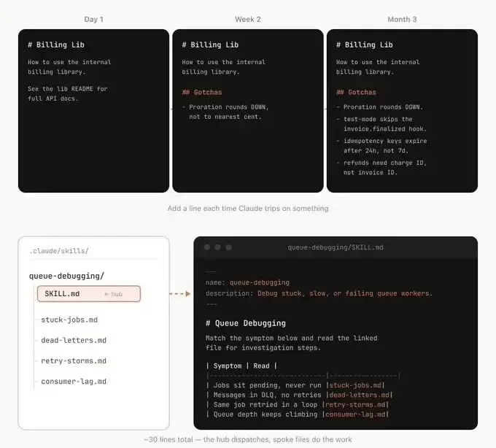Open dead-letters.md in the file tree
The image size is (496, 448).
pos(74,341)
